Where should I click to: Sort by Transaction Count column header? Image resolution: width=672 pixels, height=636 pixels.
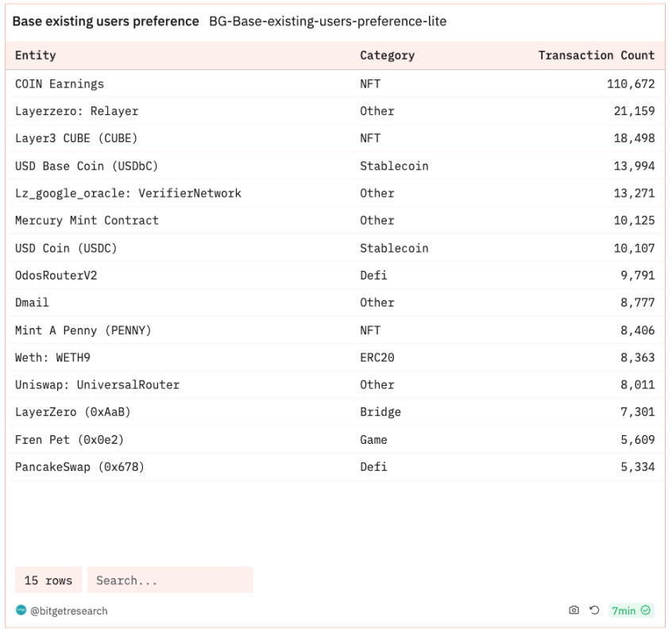point(597,56)
